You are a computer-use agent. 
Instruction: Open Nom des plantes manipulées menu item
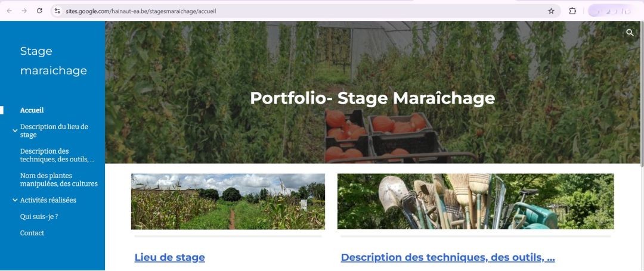coord(58,180)
